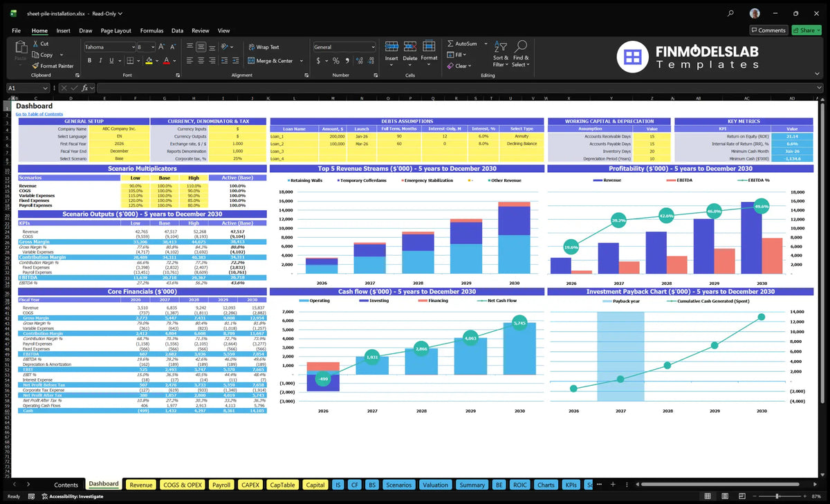Click the Decrease Decimal icon
The image size is (830, 504).
(370, 61)
